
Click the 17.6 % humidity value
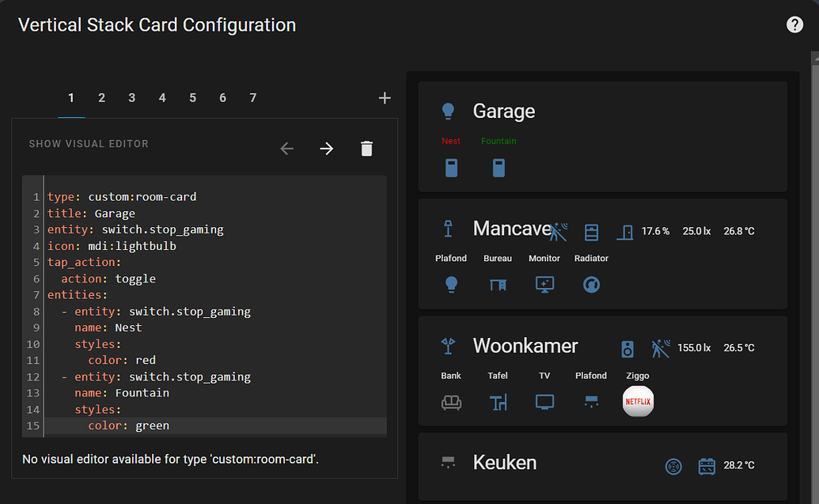pyautogui.click(x=655, y=231)
